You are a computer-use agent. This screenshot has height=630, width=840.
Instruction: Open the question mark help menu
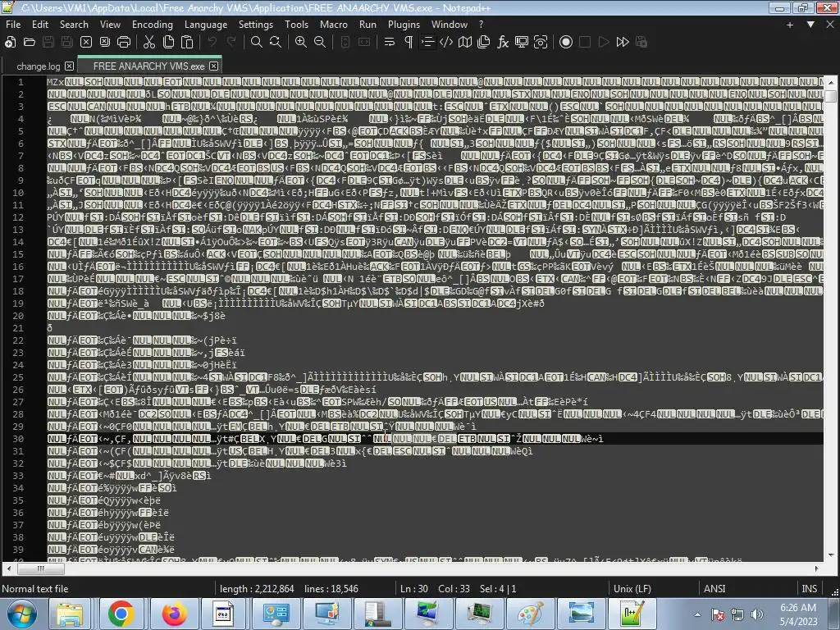[x=481, y=25]
